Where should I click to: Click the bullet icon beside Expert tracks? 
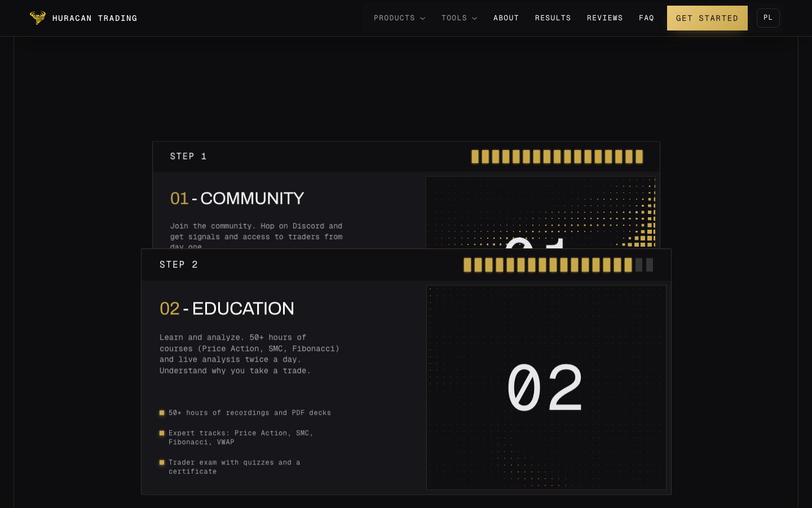point(162,433)
